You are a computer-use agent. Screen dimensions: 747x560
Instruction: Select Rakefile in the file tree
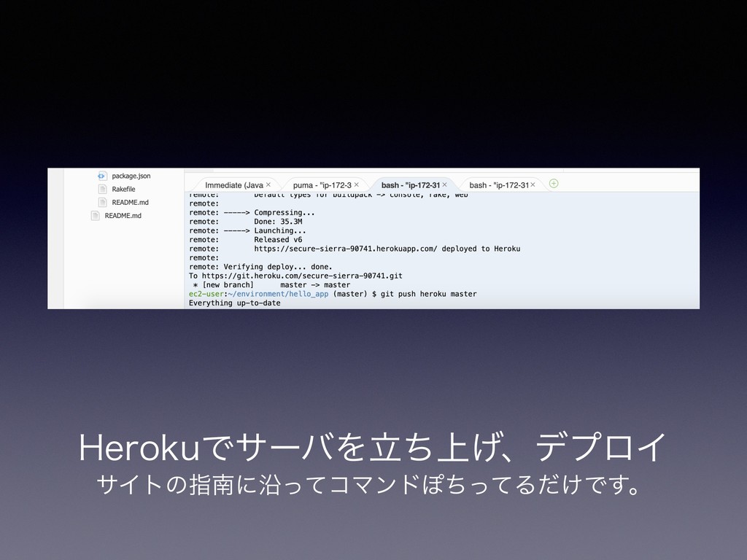tap(123, 189)
